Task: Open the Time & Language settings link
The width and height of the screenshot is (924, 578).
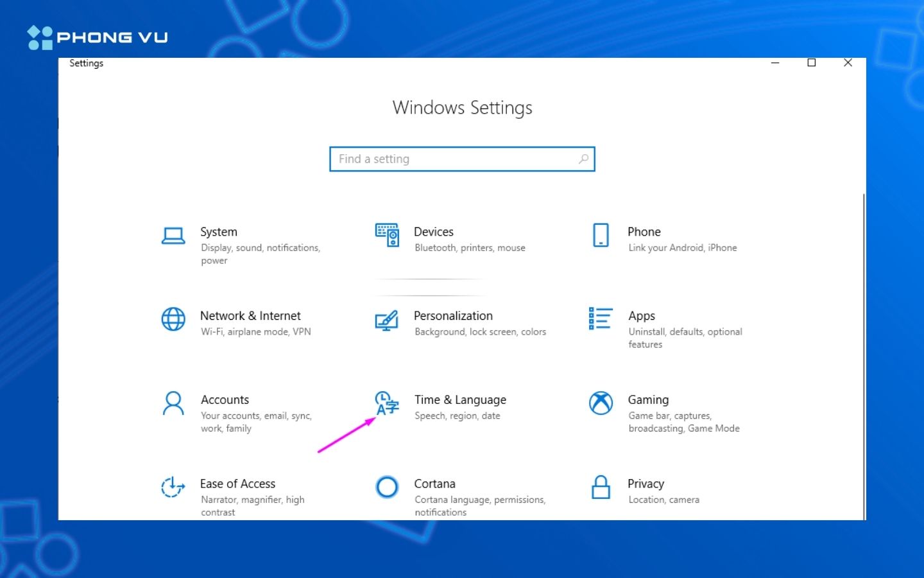Action: [x=460, y=400]
